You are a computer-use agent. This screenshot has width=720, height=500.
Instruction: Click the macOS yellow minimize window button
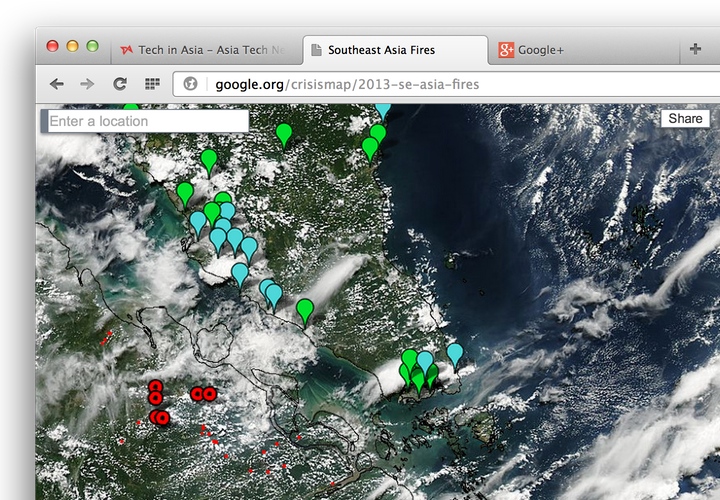click(72, 46)
